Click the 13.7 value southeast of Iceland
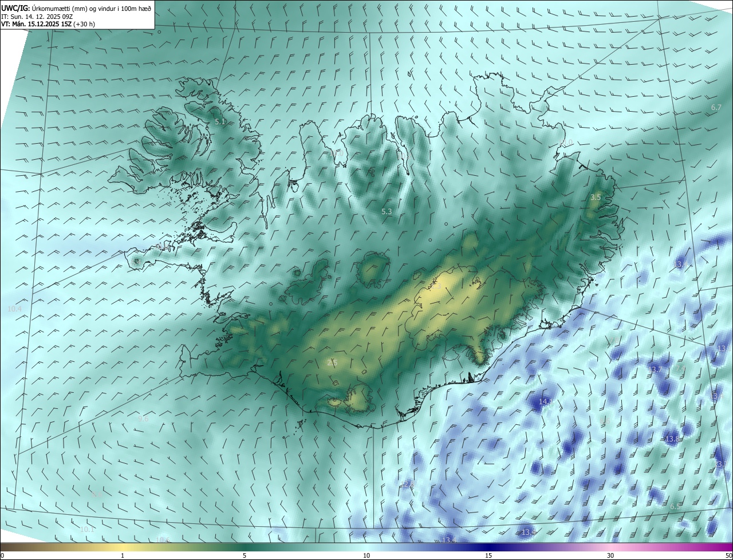The image size is (733, 560). tap(656, 369)
